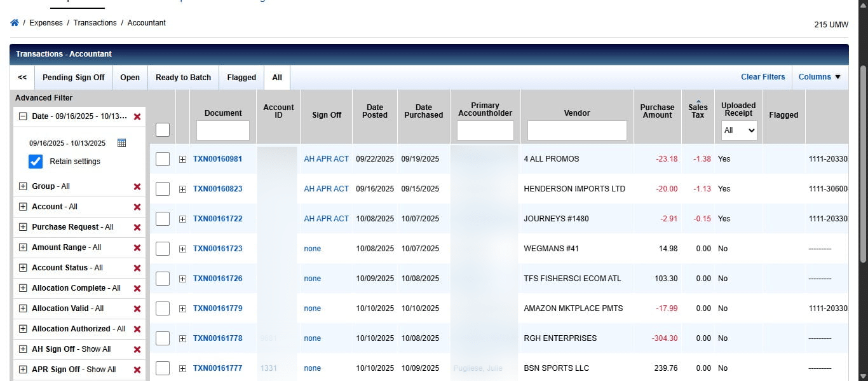Clear the AH Sign Off filter's red X
This screenshot has height=381, width=868.
pos(136,349)
